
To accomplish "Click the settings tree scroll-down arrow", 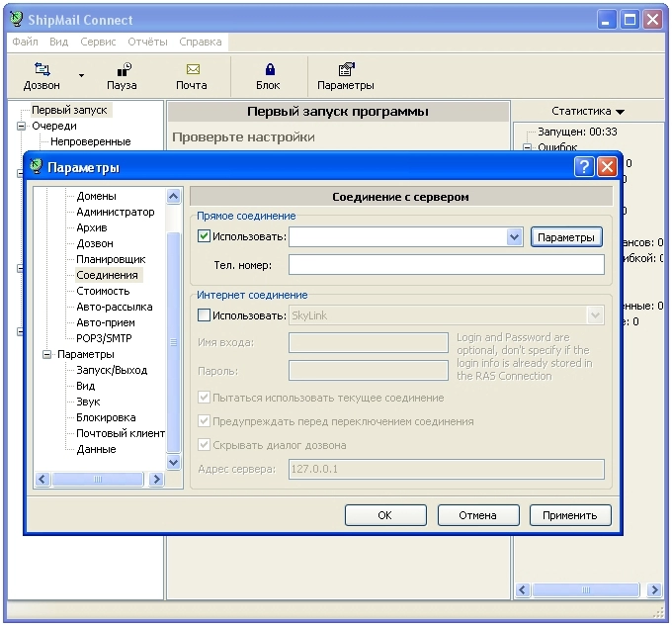I will (174, 462).
